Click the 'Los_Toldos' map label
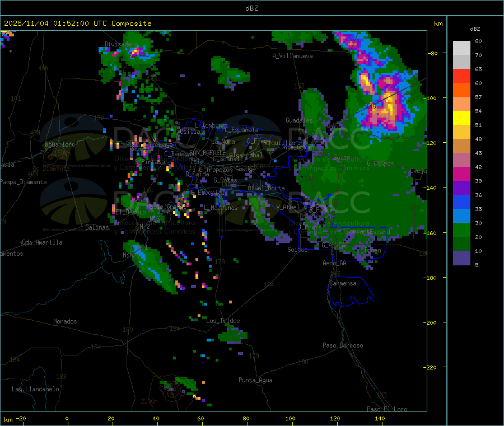The width and height of the screenshot is (504, 426). 223,321
